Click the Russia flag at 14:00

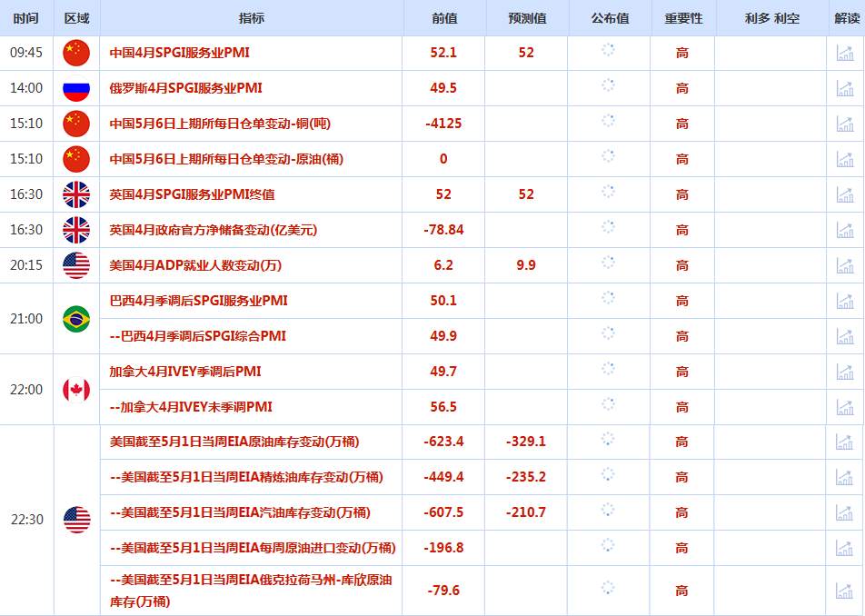point(76,88)
